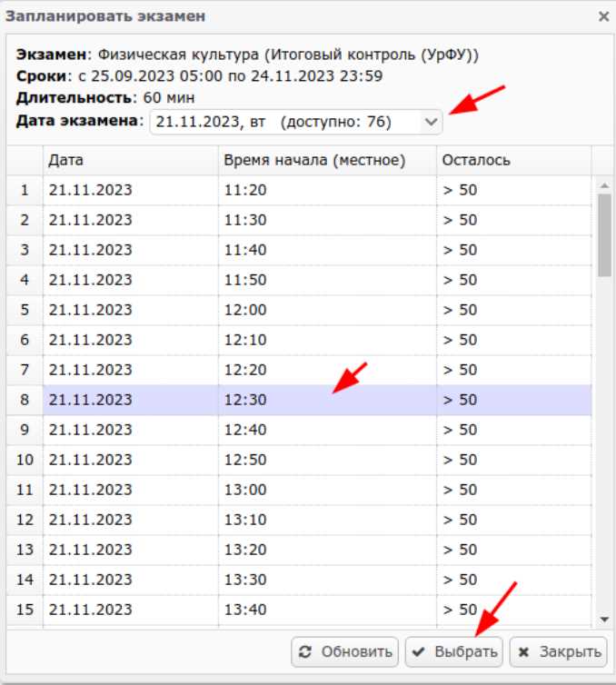
Task: Click row number 10 cell
Action: coord(25,460)
